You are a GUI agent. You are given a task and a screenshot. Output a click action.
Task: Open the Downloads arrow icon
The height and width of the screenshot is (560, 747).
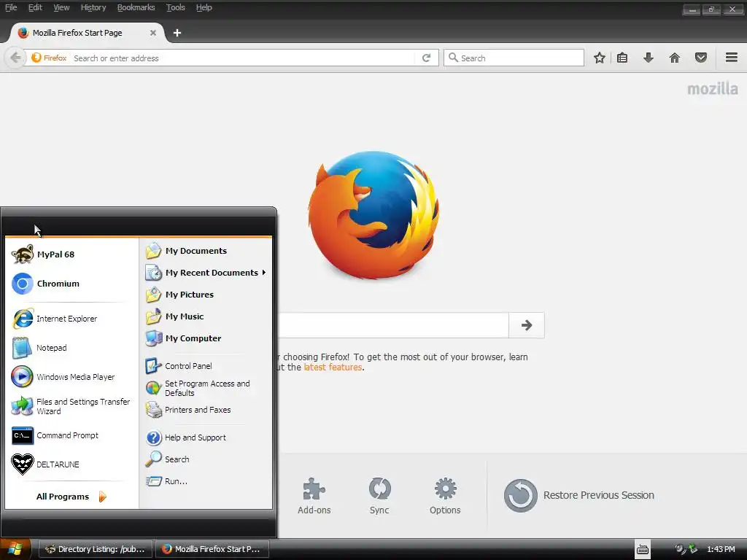point(649,58)
